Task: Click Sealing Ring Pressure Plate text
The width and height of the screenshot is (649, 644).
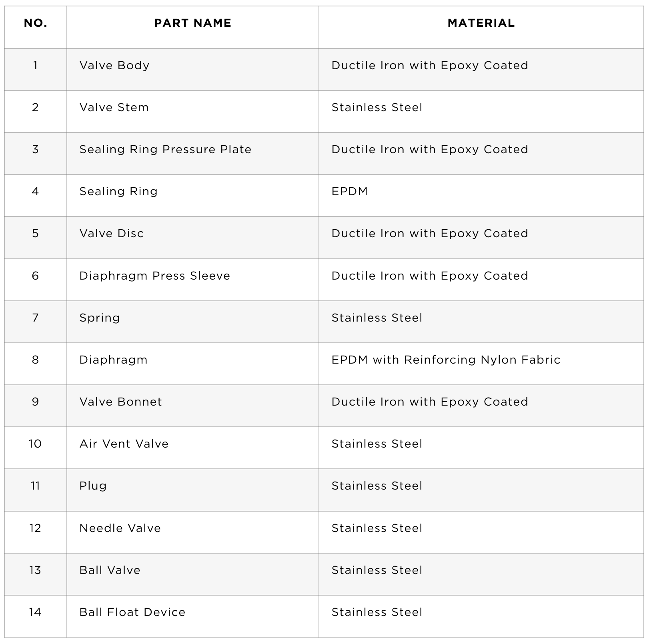Action: (165, 150)
